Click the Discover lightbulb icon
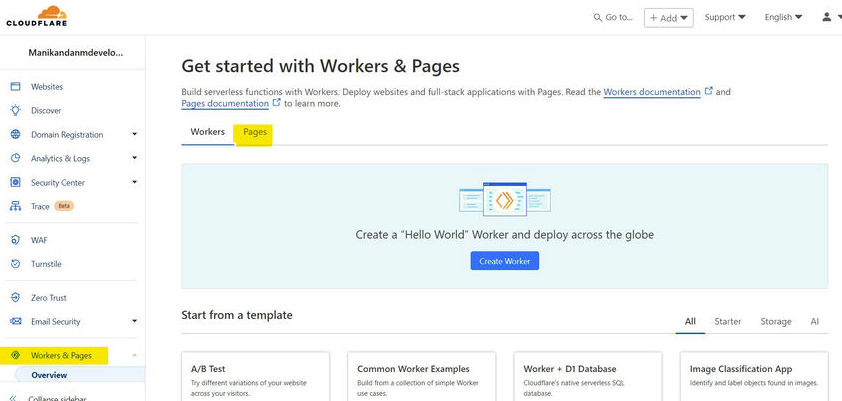842x401 pixels. 15,111
